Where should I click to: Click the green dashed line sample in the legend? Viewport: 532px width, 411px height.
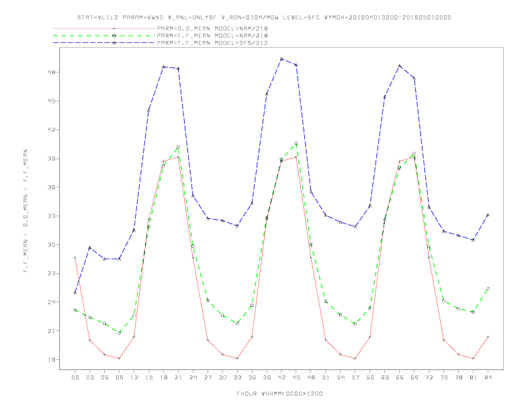104,36
